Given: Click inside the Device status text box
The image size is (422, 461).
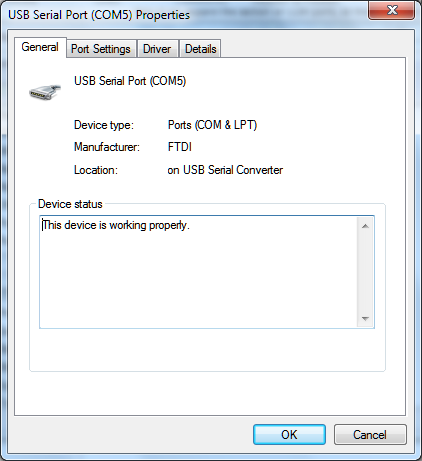Looking at the screenshot, I should tap(199, 272).
